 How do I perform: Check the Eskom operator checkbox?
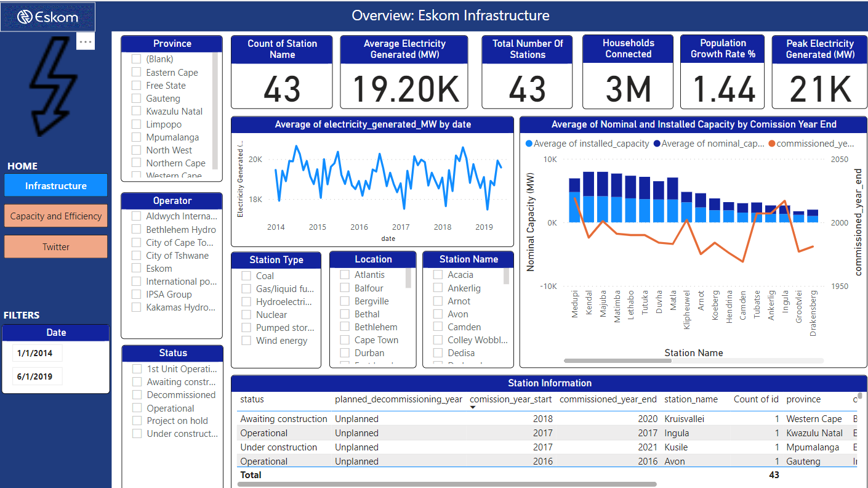click(x=136, y=269)
